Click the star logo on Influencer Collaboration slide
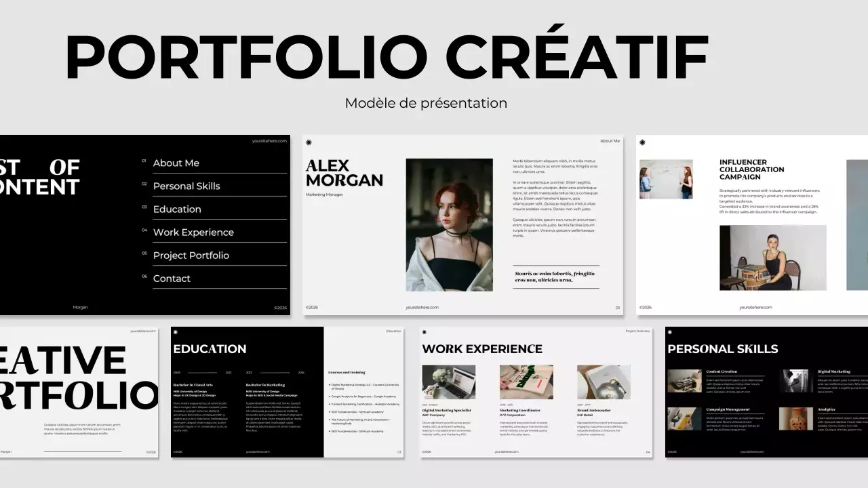Screen dimensions: 868x488 (642, 141)
